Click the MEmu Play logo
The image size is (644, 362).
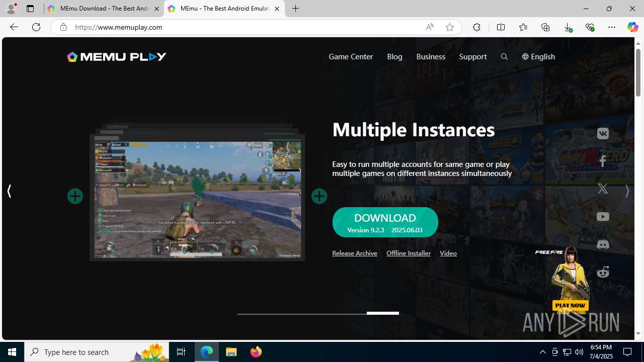point(117,57)
